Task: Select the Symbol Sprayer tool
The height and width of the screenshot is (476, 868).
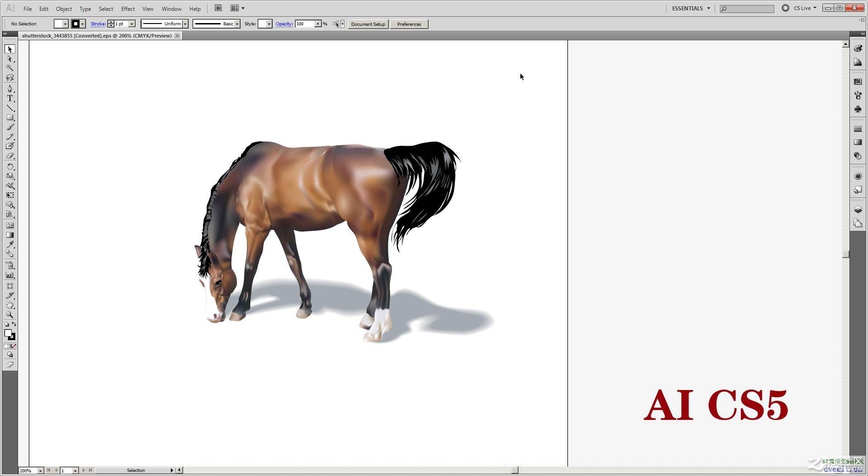Action: pos(10,265)
